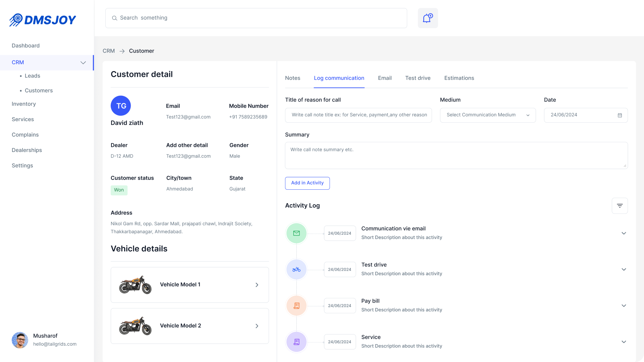This screenshot has height=362, width=644.
Task: Collapse the CRM sidebar menu chevron
Action: (x=83, y=63)
